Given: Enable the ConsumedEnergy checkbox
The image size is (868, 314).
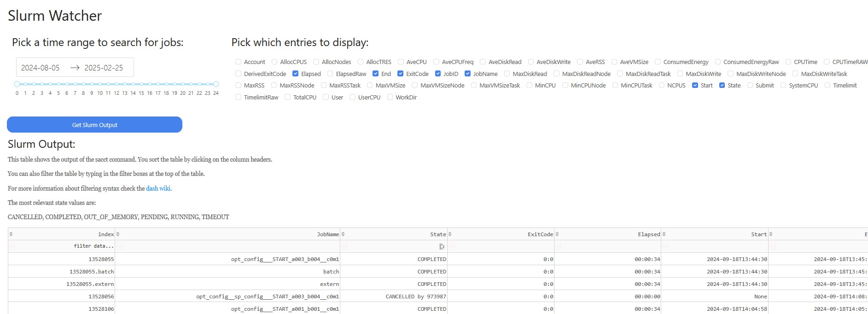Looking at the screenshot, I should (x=658, y=62).
